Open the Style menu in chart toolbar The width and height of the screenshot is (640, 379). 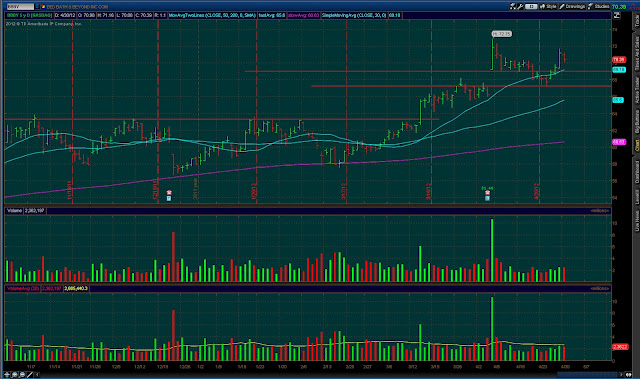coord(548,7)
